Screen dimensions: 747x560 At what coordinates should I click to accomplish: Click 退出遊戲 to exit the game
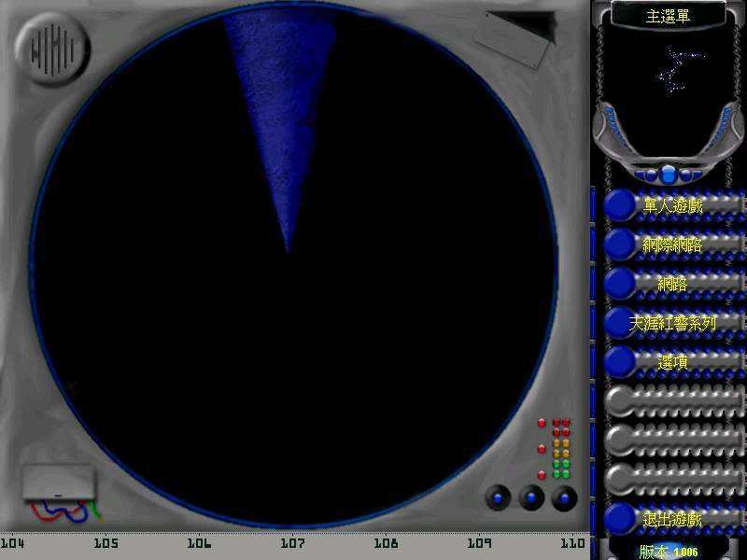(672, 519)
